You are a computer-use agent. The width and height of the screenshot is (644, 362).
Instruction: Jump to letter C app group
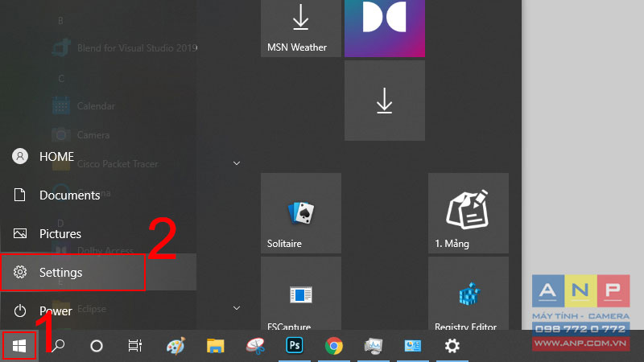(x=61, y=78)
